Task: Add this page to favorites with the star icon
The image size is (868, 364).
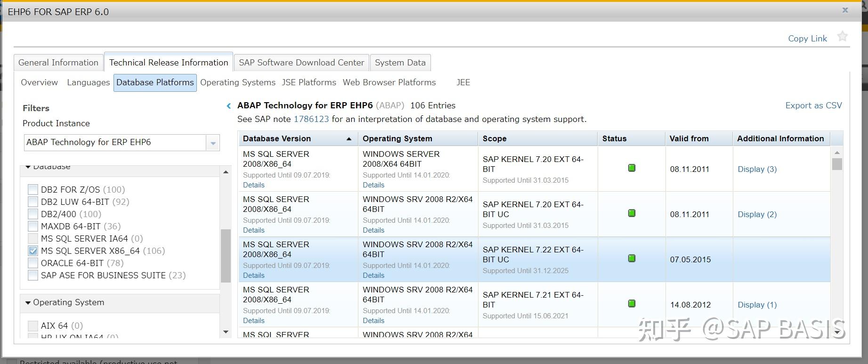Action: 842,37
